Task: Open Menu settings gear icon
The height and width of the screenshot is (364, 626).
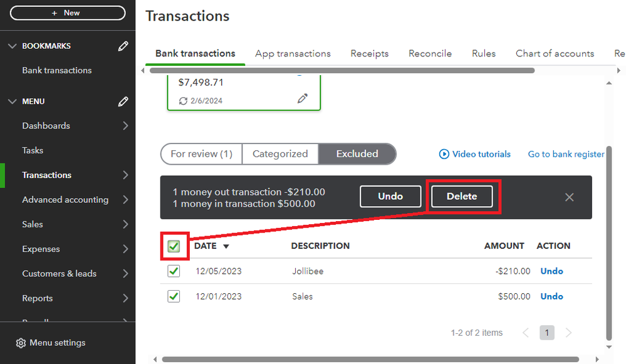Action: [21, 343]
